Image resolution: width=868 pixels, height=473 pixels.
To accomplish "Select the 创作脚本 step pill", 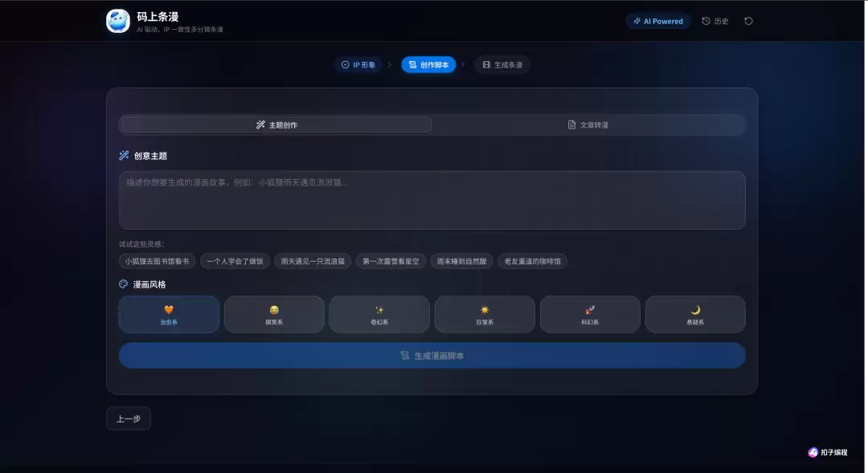I will tap(428, 65).
